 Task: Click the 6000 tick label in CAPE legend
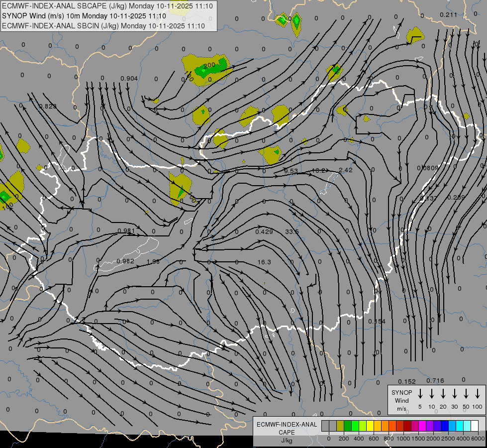tap(478, 439)
